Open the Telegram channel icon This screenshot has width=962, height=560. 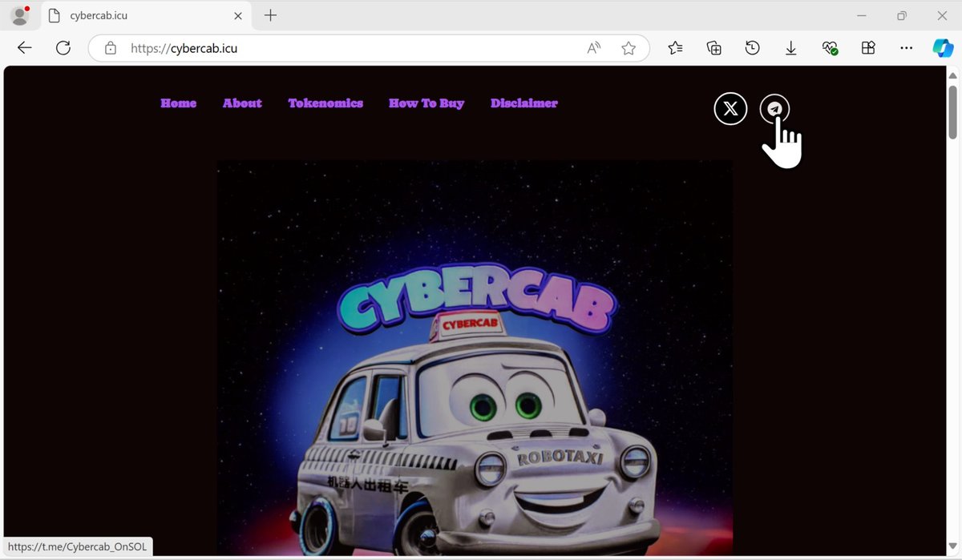[x=774, y=108]
